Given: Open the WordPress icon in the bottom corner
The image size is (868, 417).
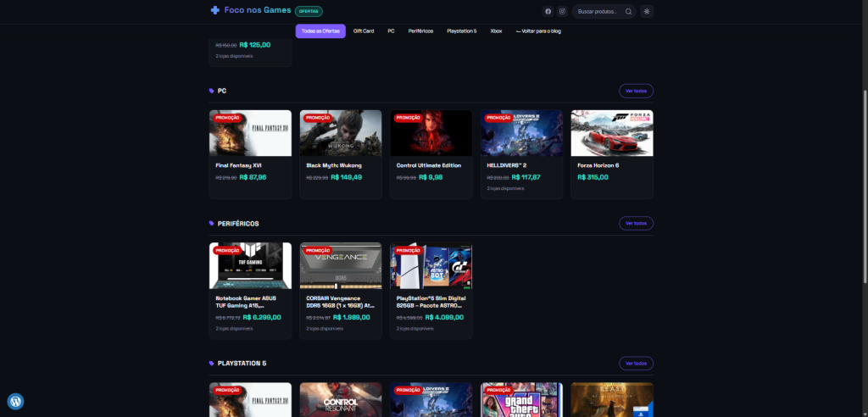Looking at the screenshot, I should [15, 401].
